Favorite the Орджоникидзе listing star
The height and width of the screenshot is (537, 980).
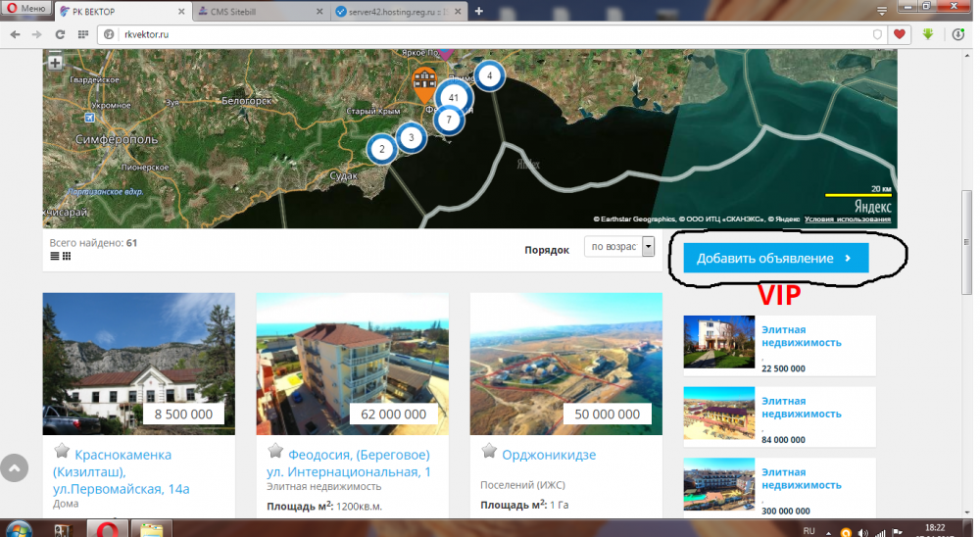[489, 450]
